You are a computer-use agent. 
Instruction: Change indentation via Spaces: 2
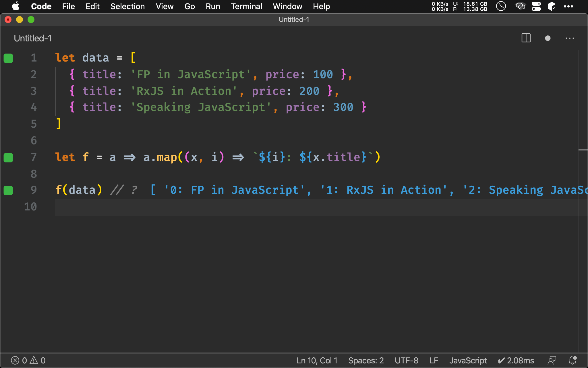366,361
